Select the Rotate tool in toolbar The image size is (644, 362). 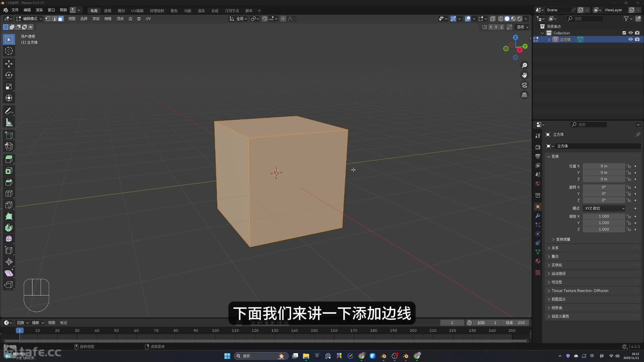coord(9,75)
